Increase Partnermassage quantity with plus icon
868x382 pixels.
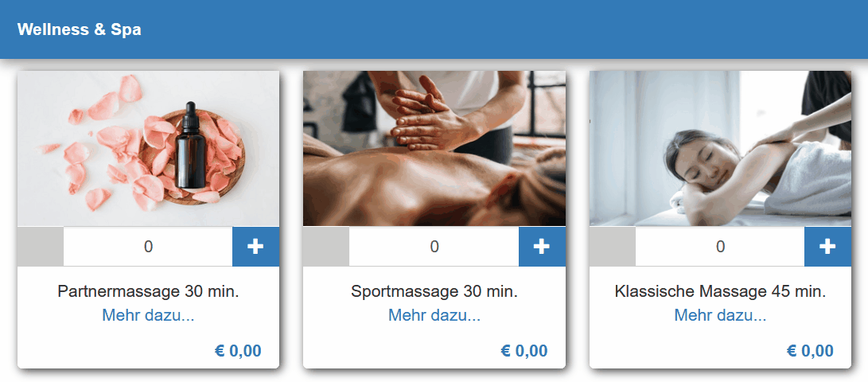(x=255, y=247)
